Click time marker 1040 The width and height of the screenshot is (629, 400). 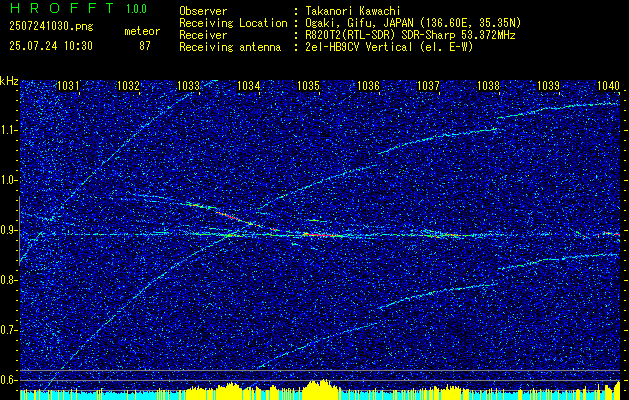click(x=609, y=85)
